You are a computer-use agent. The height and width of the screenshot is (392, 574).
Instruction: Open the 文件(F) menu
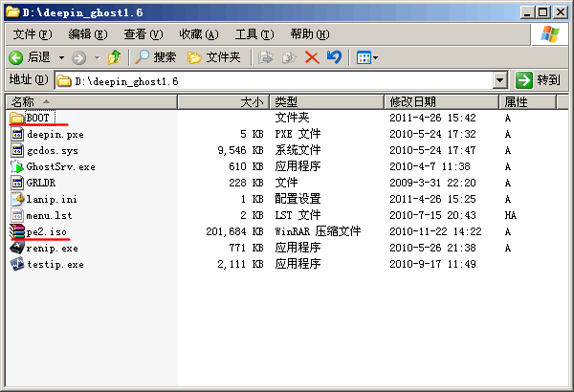point(33,34)
